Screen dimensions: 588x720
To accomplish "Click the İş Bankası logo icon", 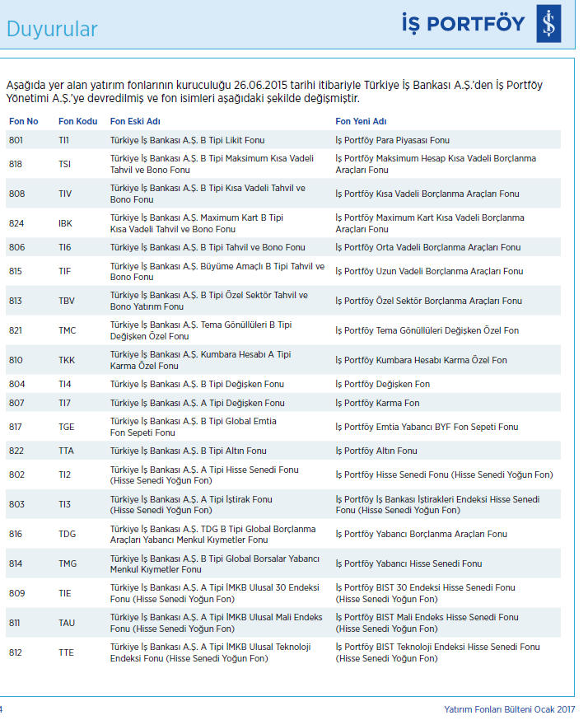I will pos(548,23).
